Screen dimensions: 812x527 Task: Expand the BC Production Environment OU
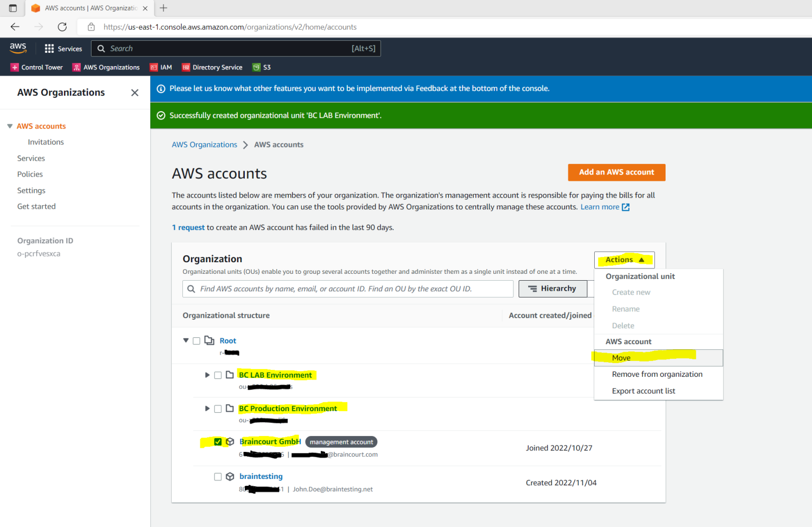207,408
